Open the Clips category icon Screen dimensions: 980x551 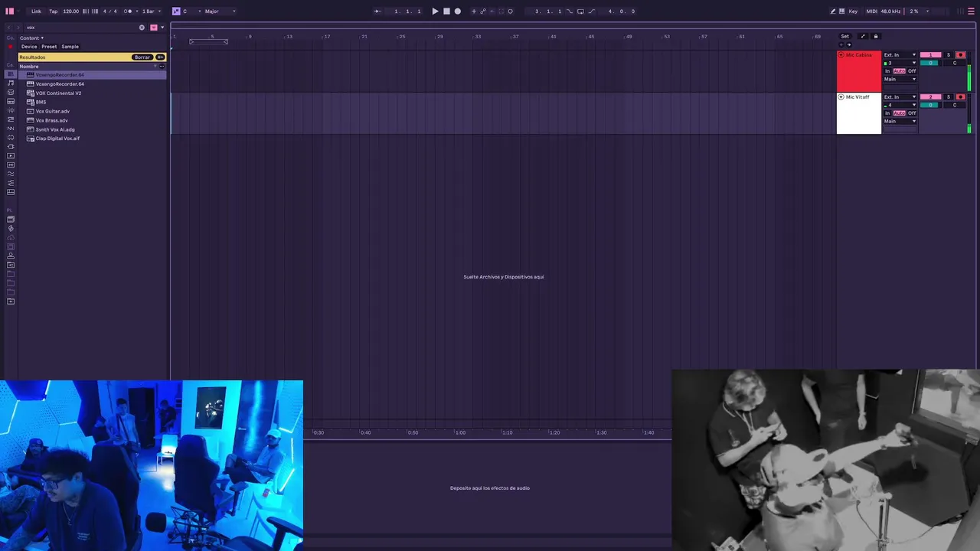[x=11, y=155]
